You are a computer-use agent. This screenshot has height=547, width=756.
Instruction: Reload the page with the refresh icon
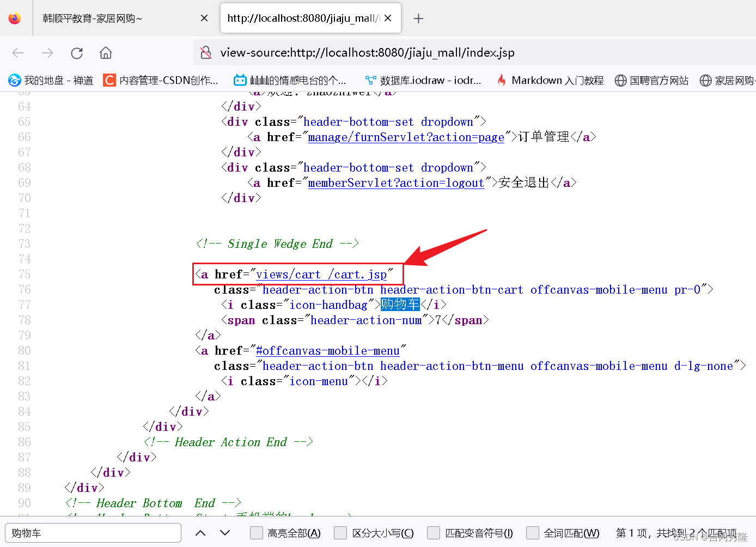tap(77, 53)
